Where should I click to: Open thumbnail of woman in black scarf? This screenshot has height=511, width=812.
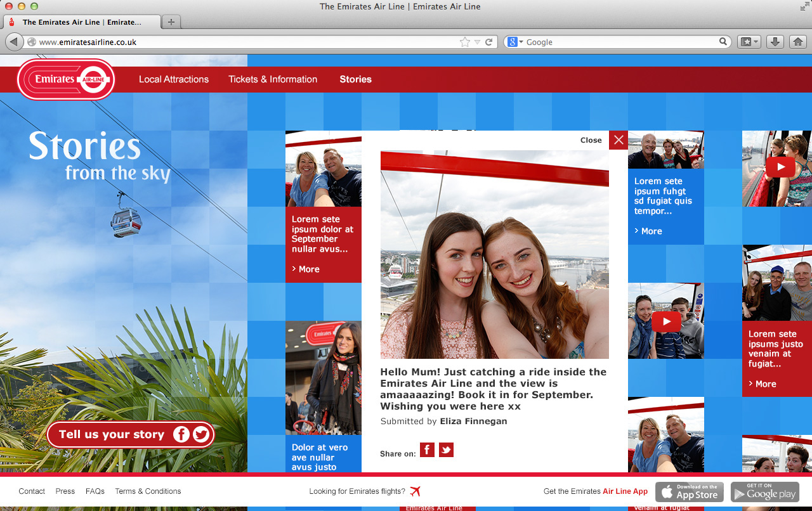(324, 378)
